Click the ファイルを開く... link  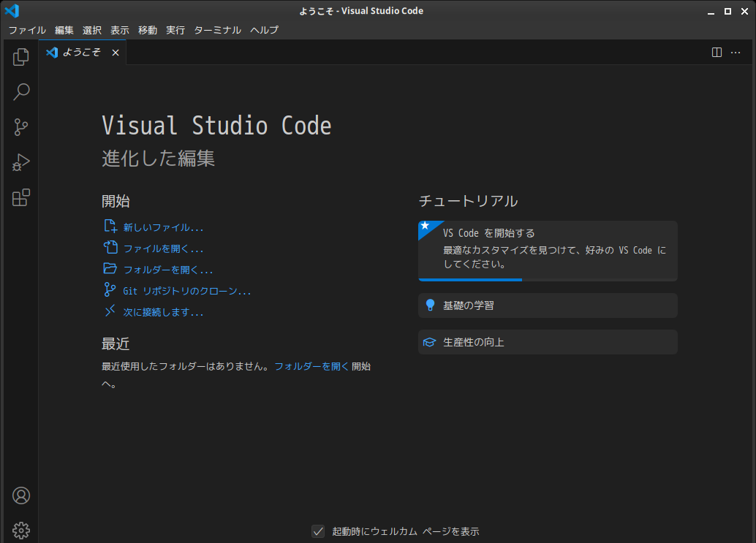click(163, 248)
